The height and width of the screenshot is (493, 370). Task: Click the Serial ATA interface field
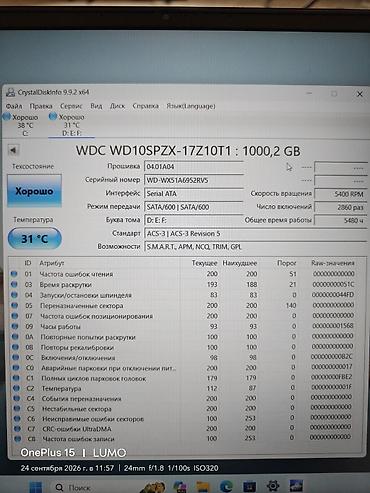(x=194, y=194)
